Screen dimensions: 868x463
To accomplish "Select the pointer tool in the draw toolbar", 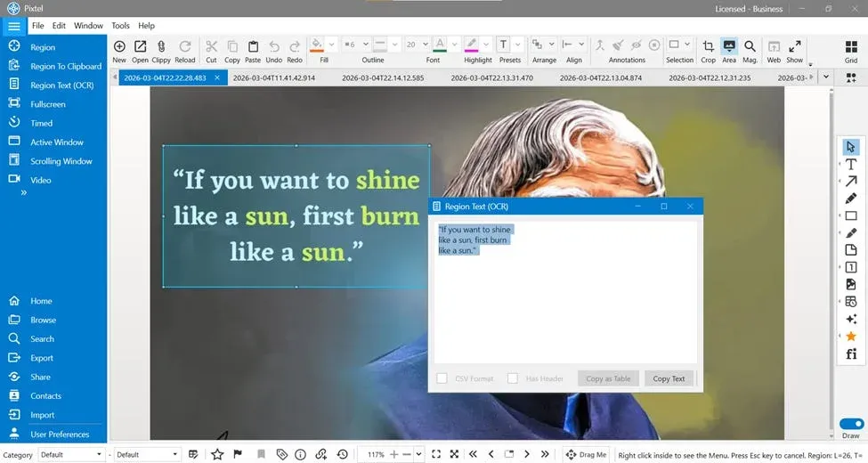I will 851,147.
